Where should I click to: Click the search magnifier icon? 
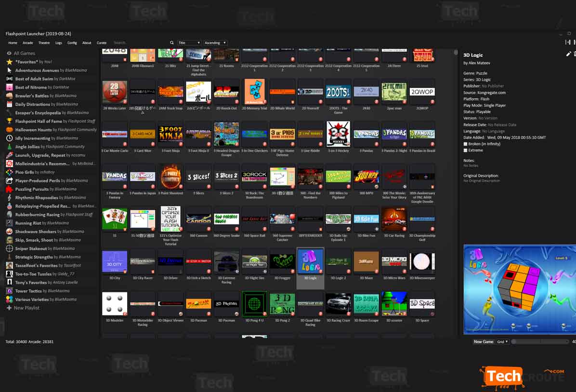(x=171, y=43)
